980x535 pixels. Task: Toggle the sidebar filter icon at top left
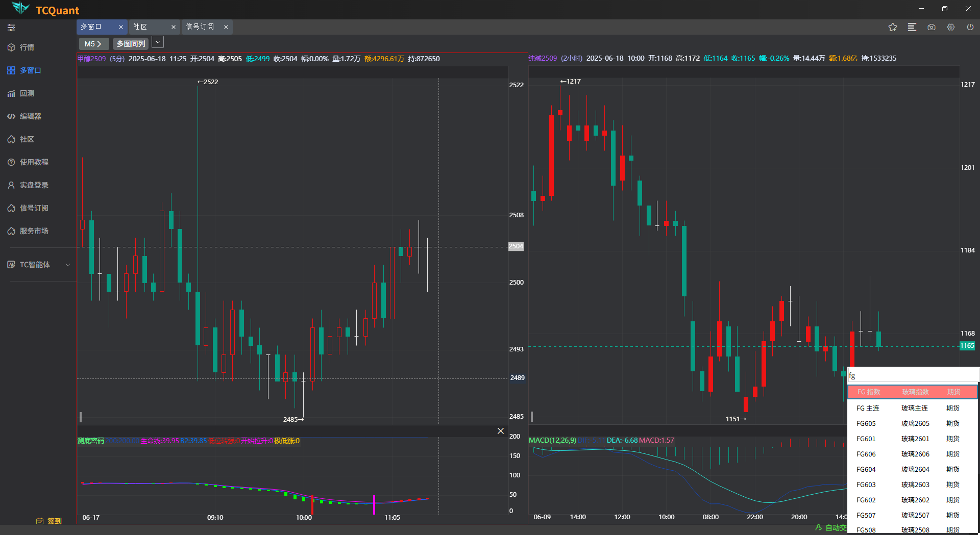point(11,28)
